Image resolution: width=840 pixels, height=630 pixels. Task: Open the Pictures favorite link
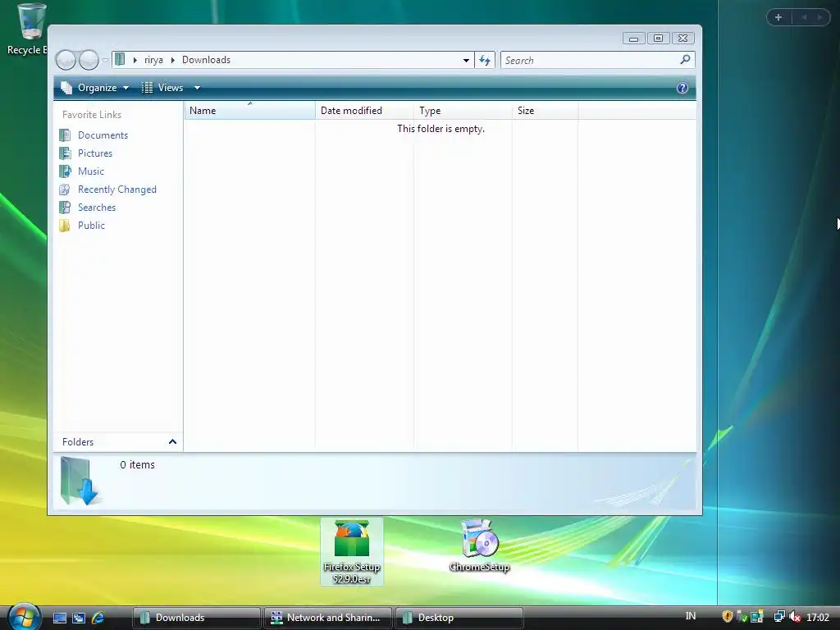(95, 153)
